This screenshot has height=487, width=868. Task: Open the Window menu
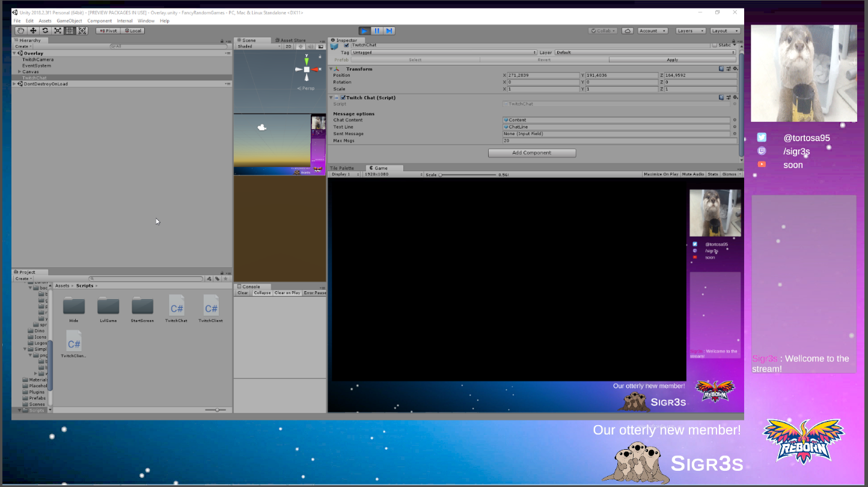coord(146,21)
